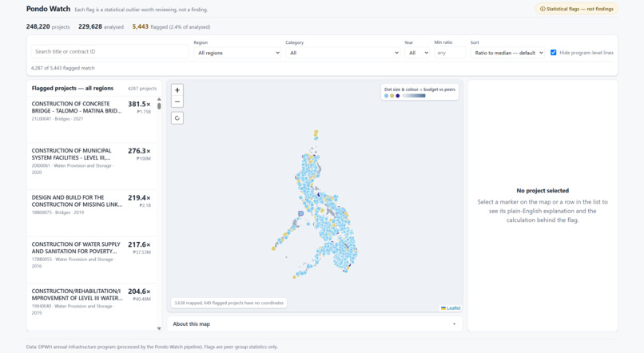Click the 5,443 flagged count
Viewport: 644px width, 353px height.
[x=140, y=26]
